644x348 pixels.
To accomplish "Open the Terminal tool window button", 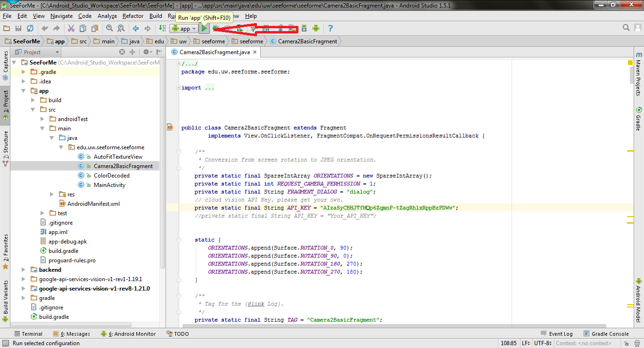I will tap(28, 334).
